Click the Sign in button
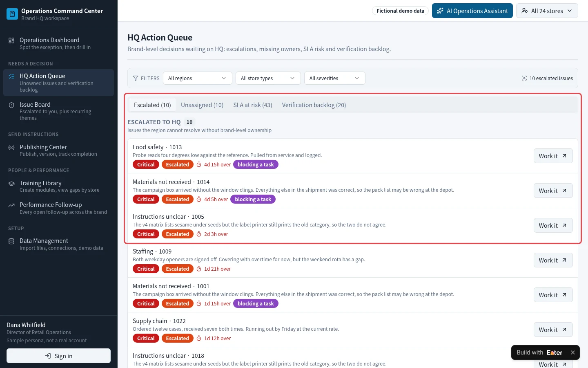 [59, 356]
